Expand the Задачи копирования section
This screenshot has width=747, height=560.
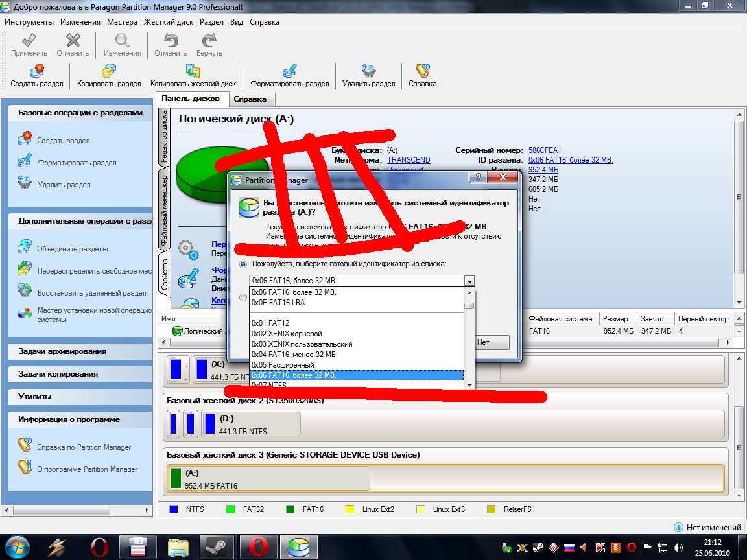pos(80,374)
